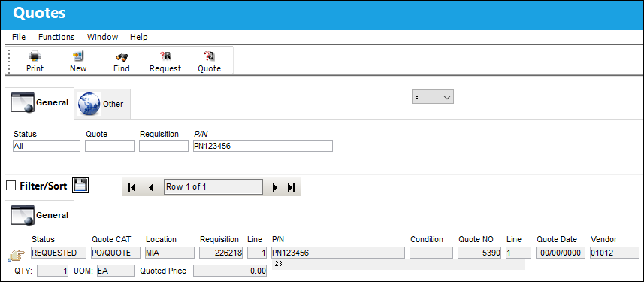This screenshot has width=644, height=282.
Task: Click requisition number 226218
Action: click(221, 253)
